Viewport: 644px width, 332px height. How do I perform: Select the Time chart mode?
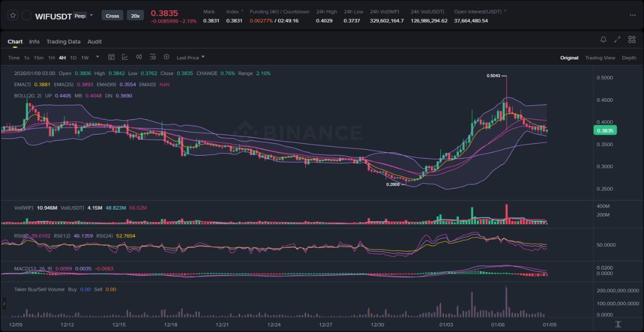14,58
